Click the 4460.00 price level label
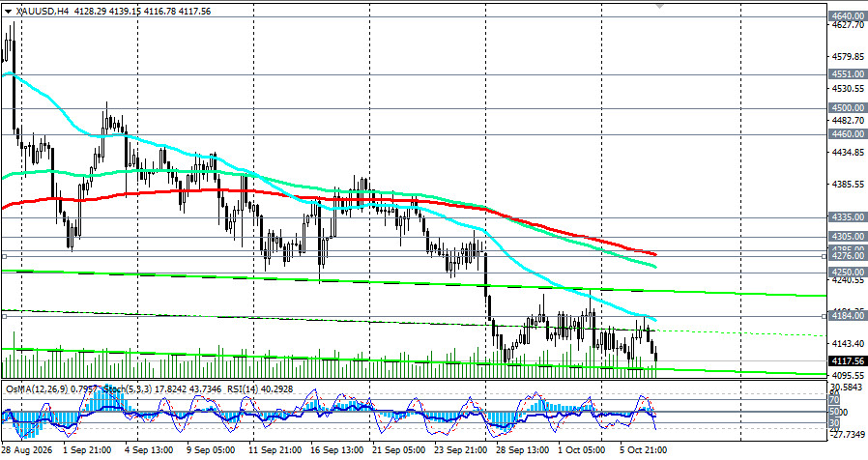 point(848,134)
